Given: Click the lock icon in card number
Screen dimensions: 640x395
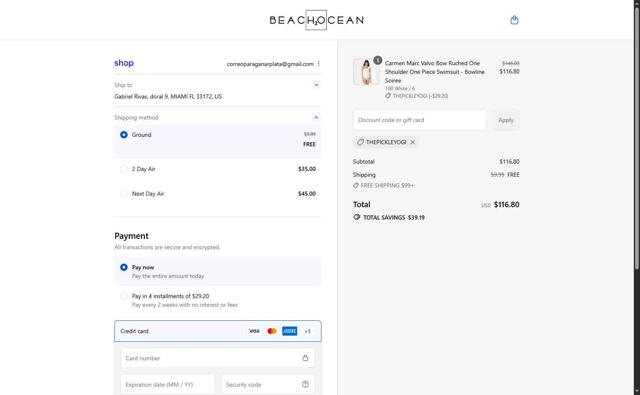Looking at the screenshot, I should click(x=305, y=358).
